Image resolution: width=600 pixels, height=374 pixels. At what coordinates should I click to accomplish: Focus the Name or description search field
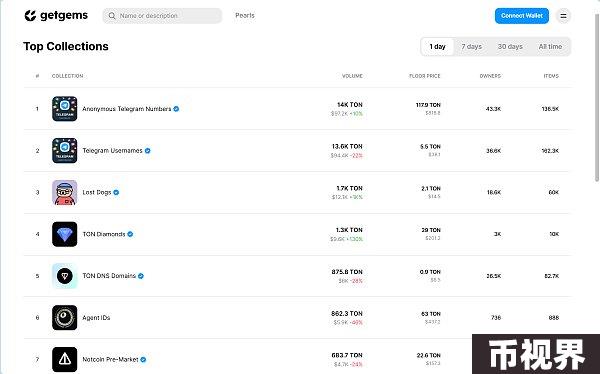tap(162, 16)
